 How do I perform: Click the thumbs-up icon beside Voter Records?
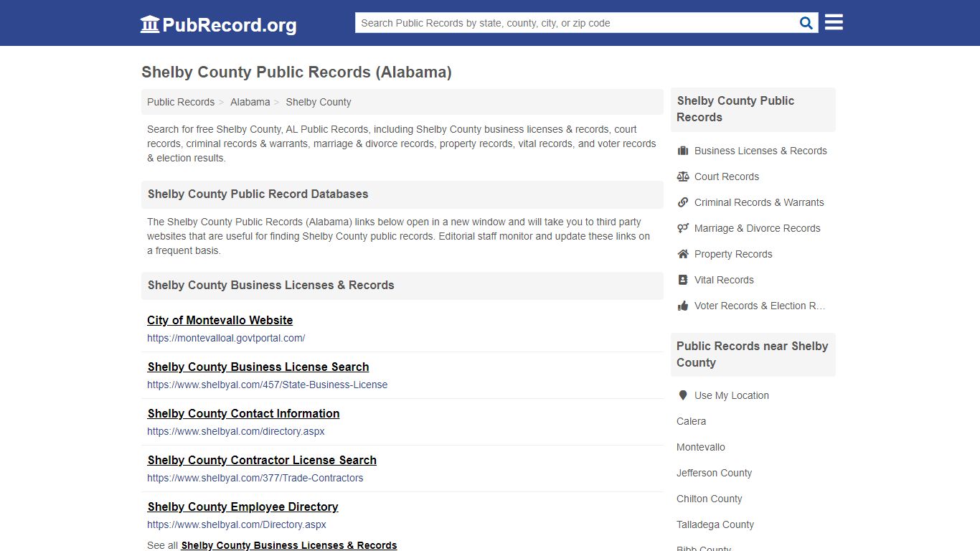click(683, 306)
